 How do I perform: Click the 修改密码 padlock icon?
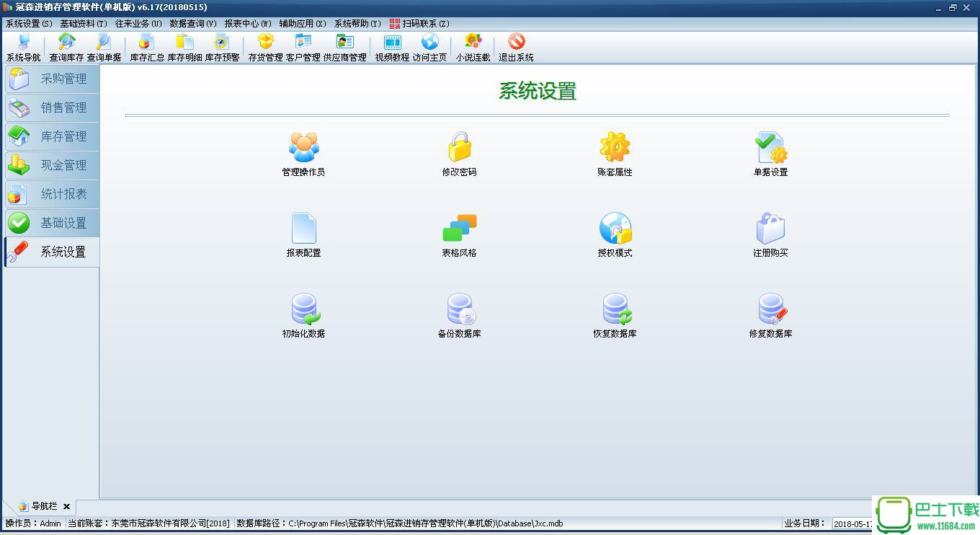pyautogui.click(x=459, y=147)
